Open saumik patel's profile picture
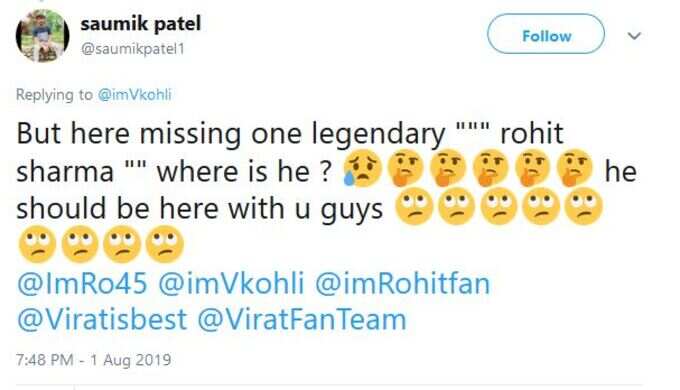Screen dimensions: 680x390 coord(42,36)
